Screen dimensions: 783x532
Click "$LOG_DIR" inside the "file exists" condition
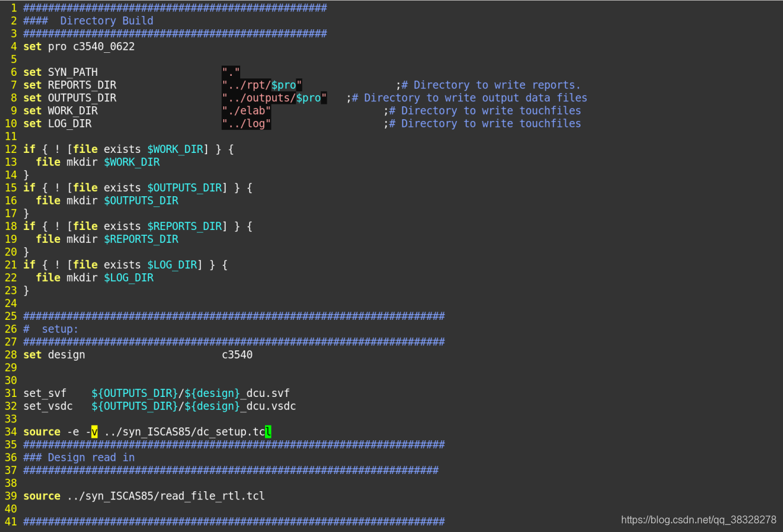[x=172, y=264]
